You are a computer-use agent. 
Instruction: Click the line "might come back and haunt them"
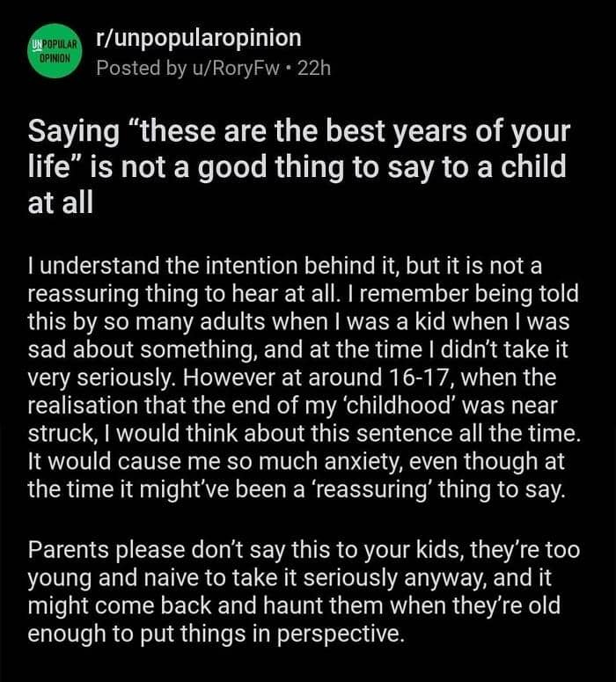pyautogui.click(x=295, y=608)
